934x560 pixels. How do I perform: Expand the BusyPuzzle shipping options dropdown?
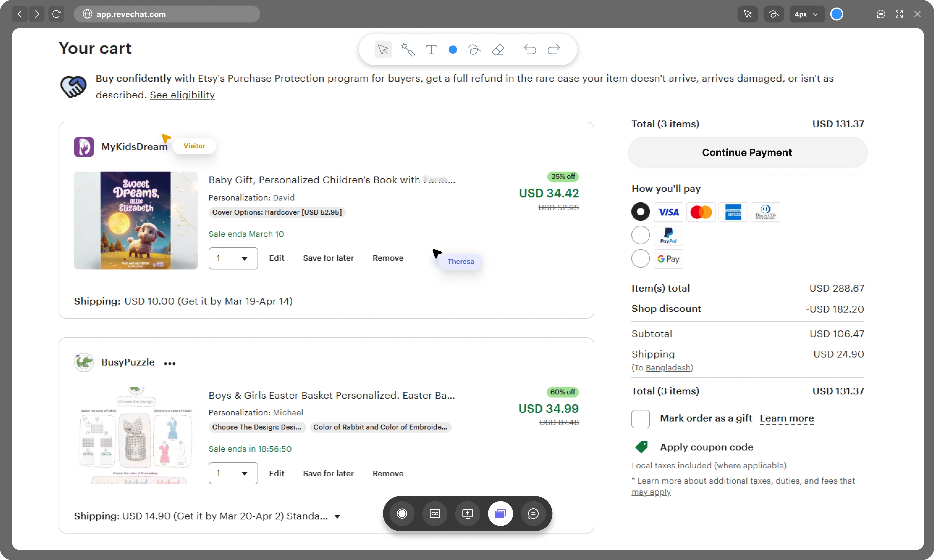pos(337,517)
